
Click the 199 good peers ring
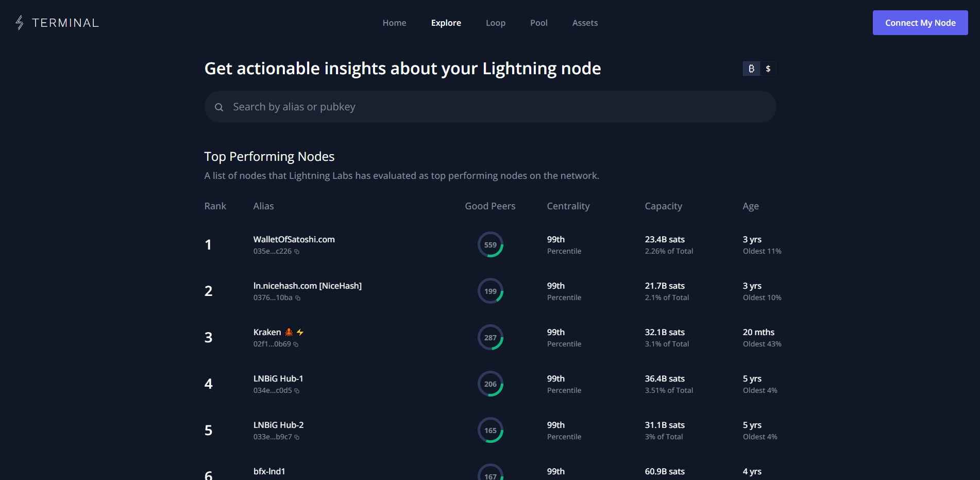click(x=491, y=291)
